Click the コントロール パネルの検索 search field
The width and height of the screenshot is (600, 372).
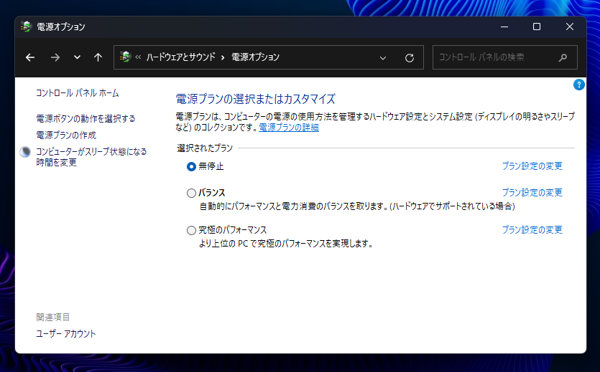505,57
